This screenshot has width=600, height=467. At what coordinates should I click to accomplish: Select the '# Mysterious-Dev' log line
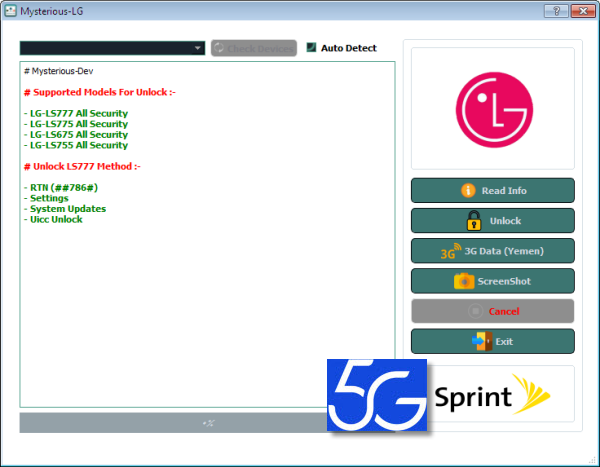pyautogui.click(x=59, y=71)
